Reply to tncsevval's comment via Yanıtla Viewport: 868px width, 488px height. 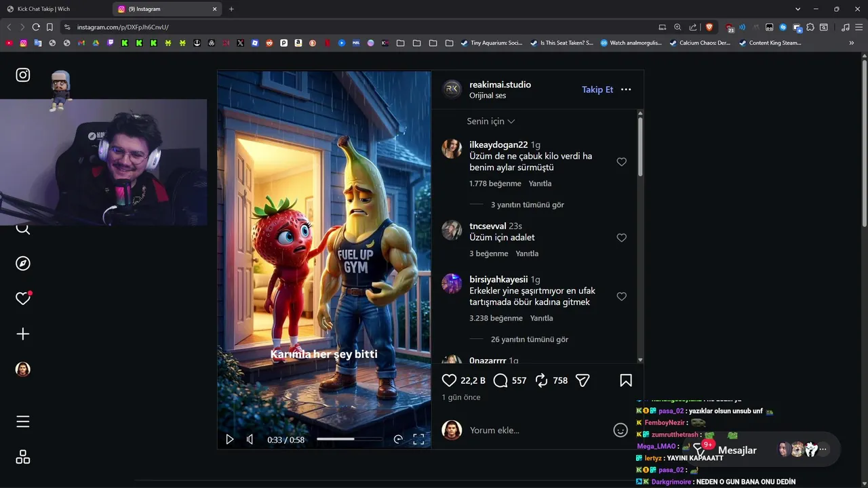[527, 253]
